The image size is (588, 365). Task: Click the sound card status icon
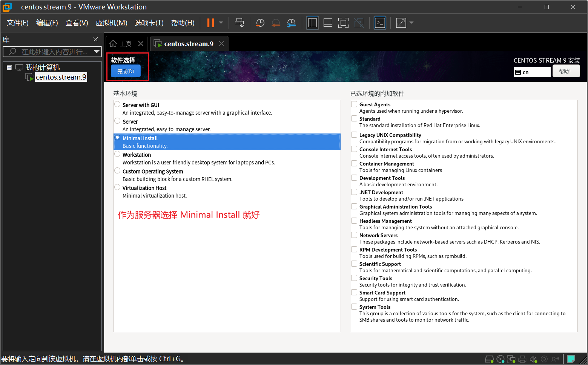(533, 359)
